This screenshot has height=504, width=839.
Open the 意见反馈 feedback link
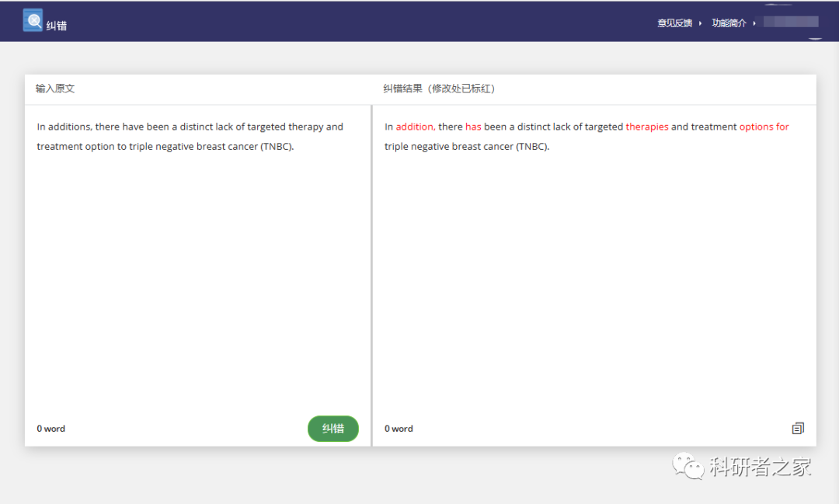(x=674, y=23)
